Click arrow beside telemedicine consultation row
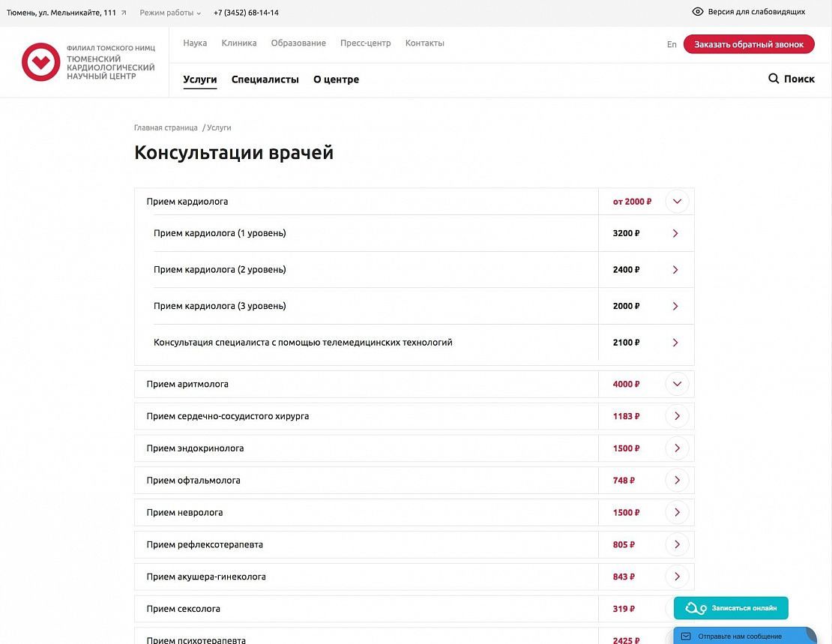 [x=675, y=343]
